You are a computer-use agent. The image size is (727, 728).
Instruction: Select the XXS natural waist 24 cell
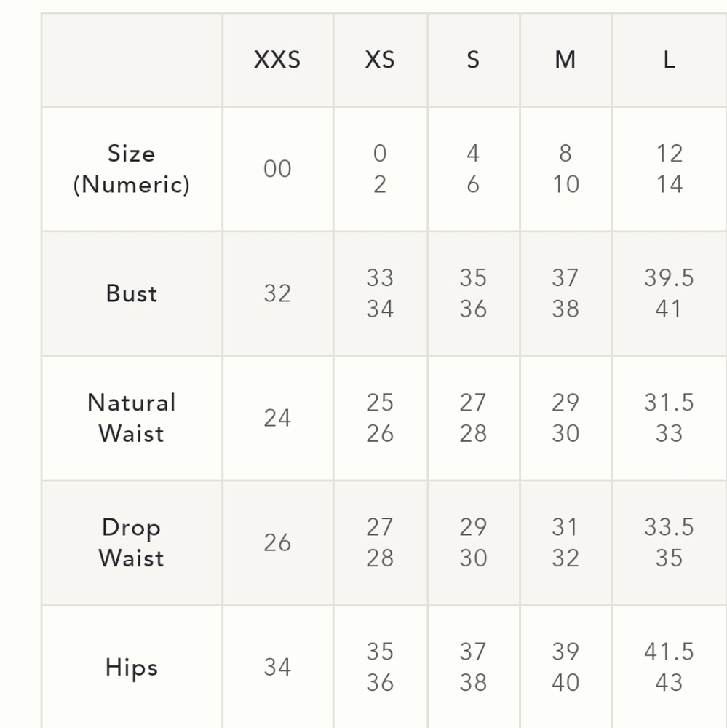pyautogui.click(x=277, y=418)
